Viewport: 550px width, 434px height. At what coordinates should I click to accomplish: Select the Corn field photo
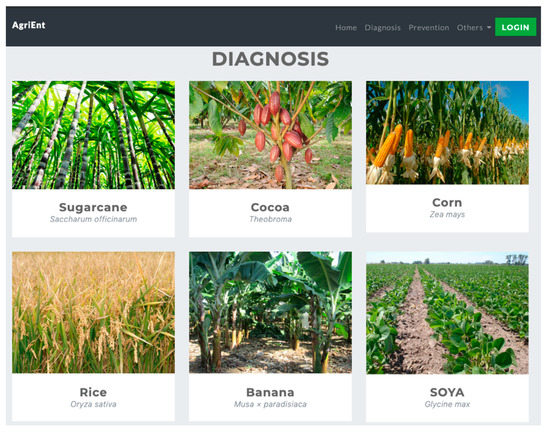(x=447, y=133)
